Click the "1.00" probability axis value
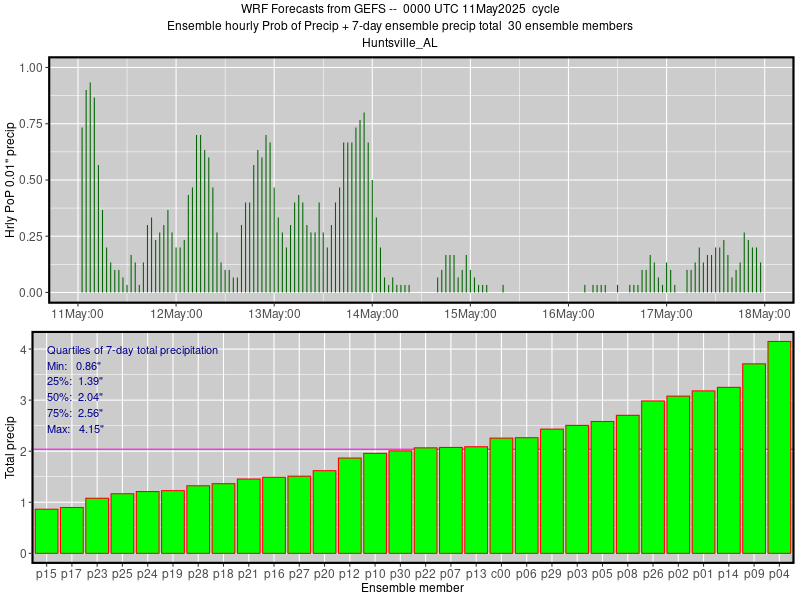 tap(31, 68)
